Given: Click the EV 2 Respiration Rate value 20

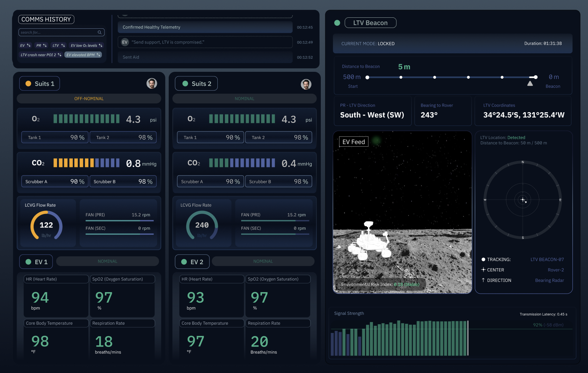Looking at the screenshot, I should point(260,342).
